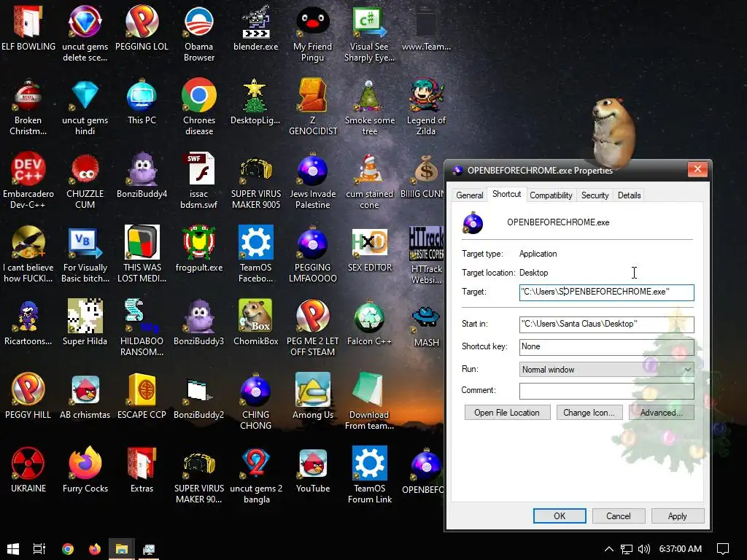Click the Change Icon... button

point(589,413)
